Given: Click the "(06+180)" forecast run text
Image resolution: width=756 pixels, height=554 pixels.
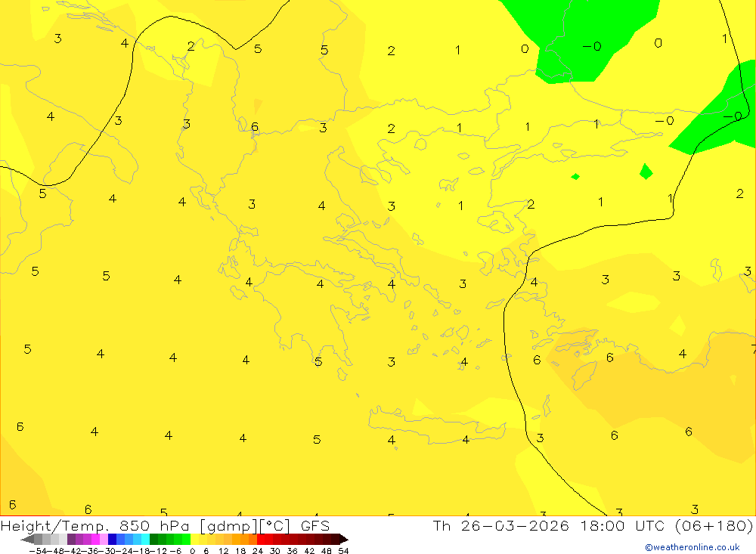Looking at the screenshot, I should click(714, 525).
